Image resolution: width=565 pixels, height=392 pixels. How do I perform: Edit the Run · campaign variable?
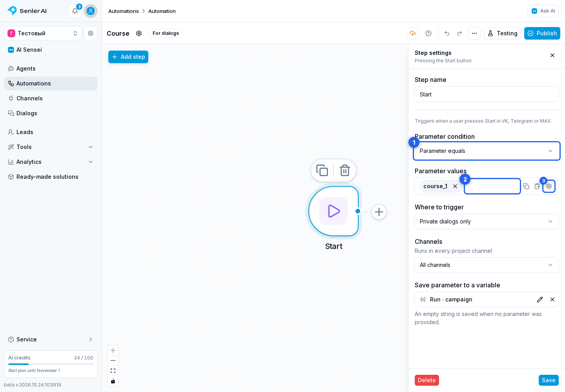(540, 299)
